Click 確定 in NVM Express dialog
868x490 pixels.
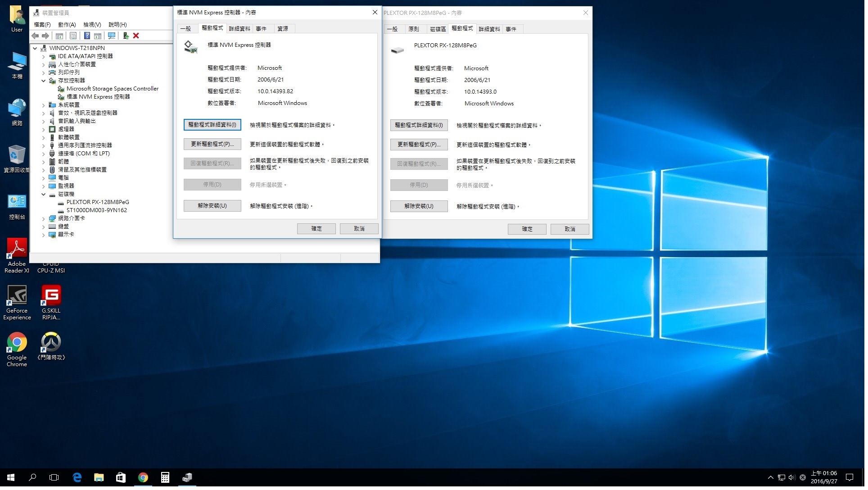tap(317, 229)
